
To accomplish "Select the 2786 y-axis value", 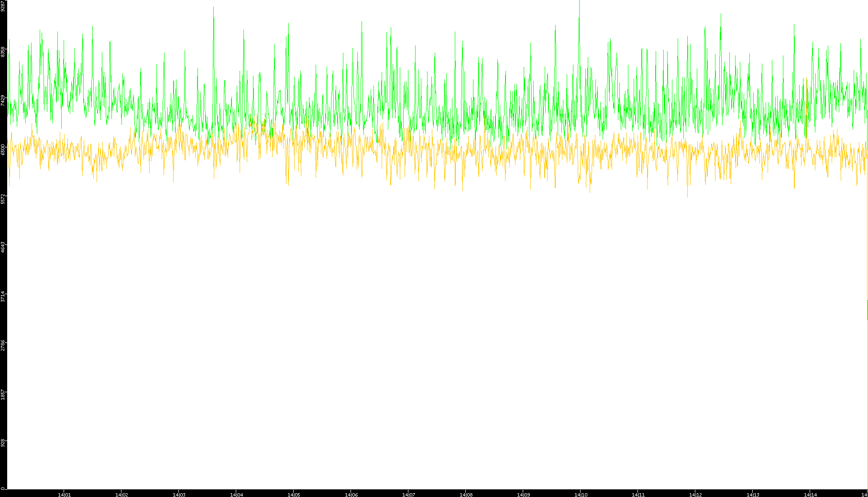I will click(x=3, y=345).
